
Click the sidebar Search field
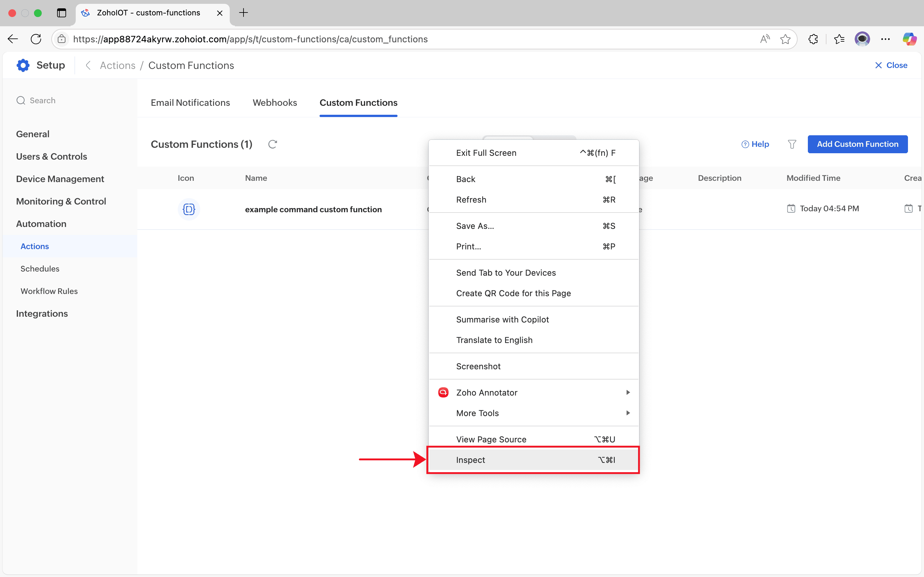pos(43,100)
